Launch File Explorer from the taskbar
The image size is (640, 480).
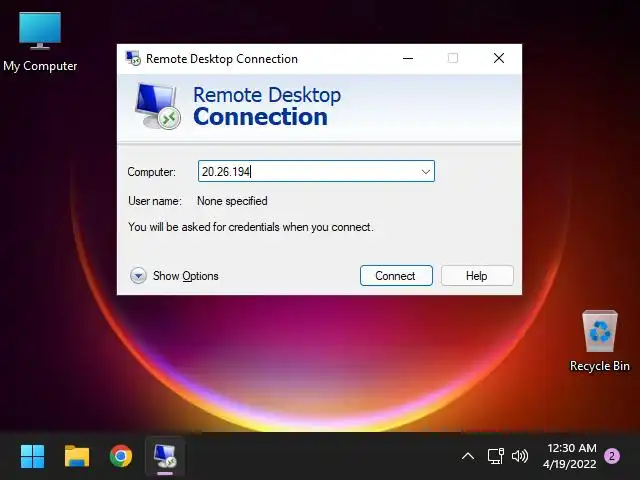(x=77, y=456)
